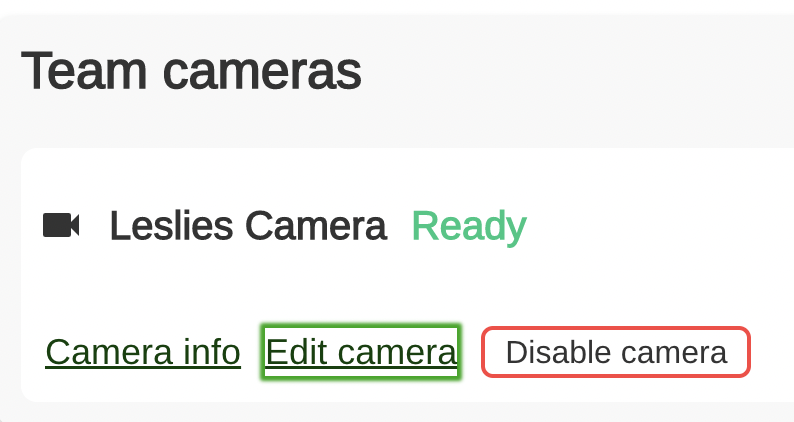Select the black camcorder icon
The height and width of the screenshot is (422, 794).
click(61, 225)
